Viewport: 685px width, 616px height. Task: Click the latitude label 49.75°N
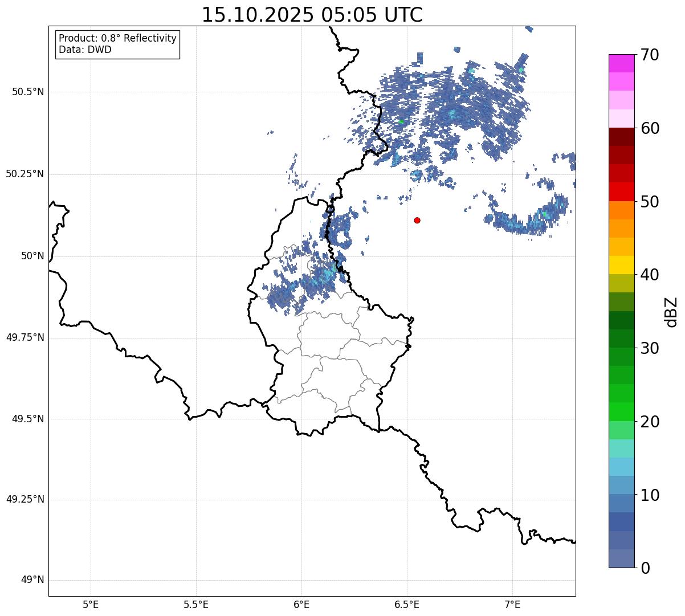25,337
